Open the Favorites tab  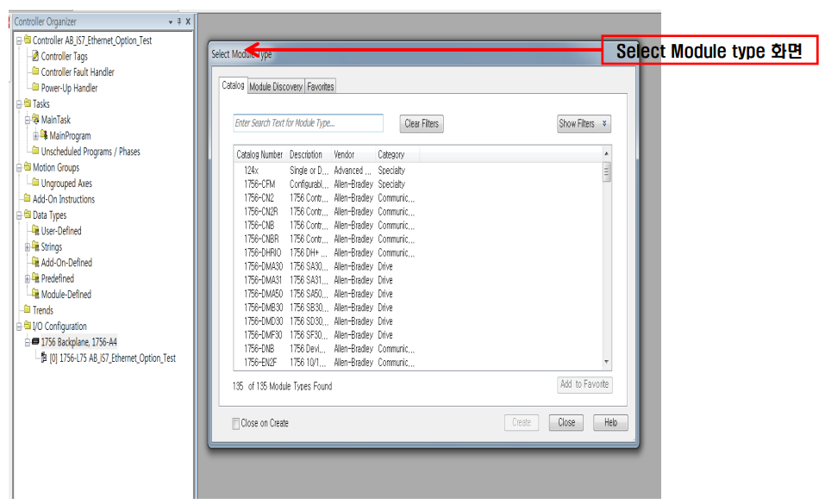pos(320,86)
